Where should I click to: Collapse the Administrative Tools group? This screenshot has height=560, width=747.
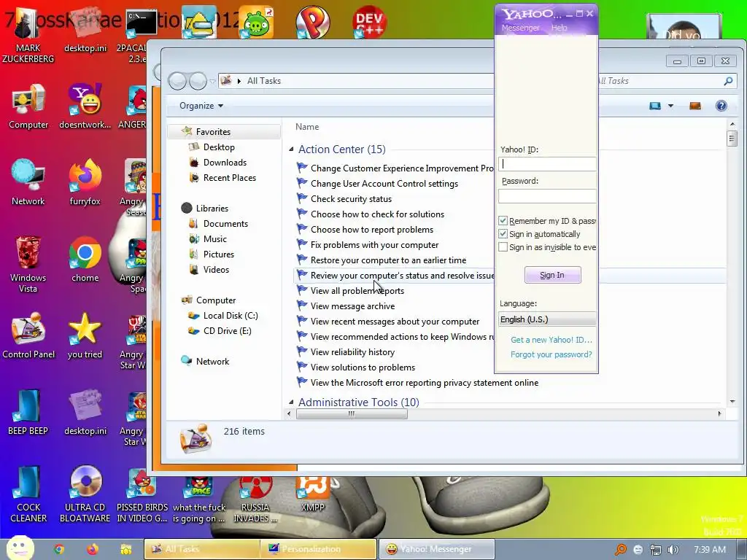point(291,402)
